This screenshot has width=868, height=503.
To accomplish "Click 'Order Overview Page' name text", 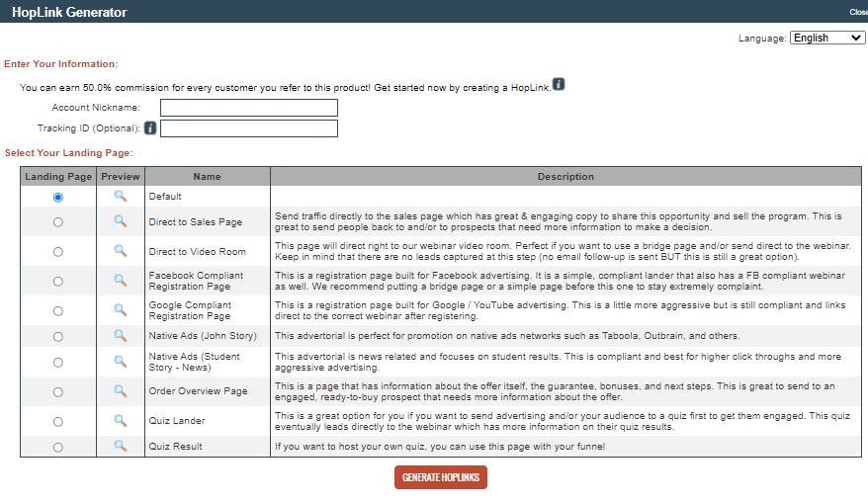I will point(198,391).
